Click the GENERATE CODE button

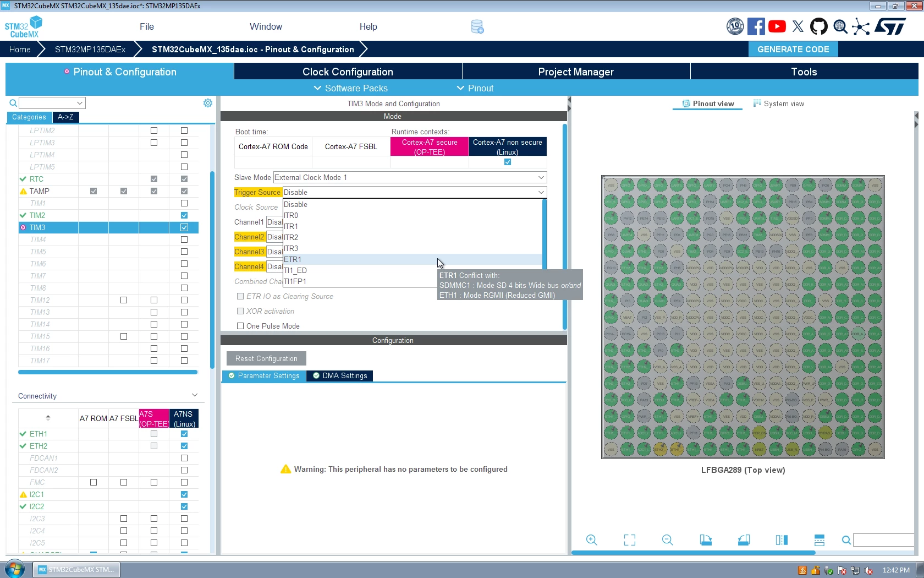[793, 49]
